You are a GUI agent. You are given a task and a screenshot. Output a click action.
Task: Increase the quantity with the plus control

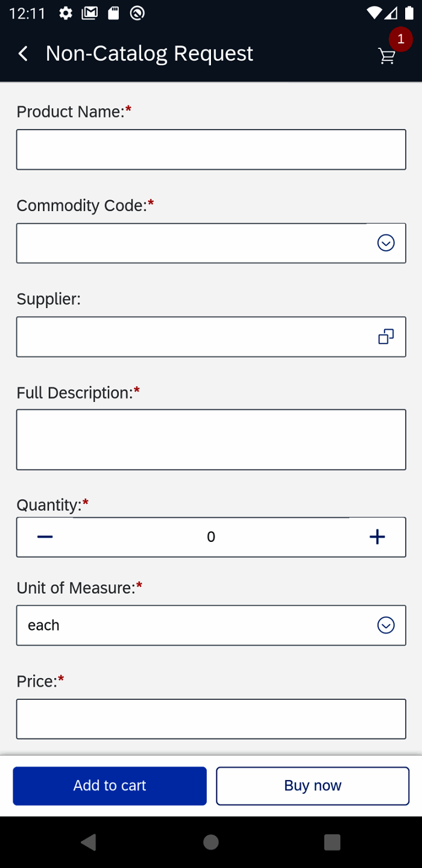(x=377, y=536)
